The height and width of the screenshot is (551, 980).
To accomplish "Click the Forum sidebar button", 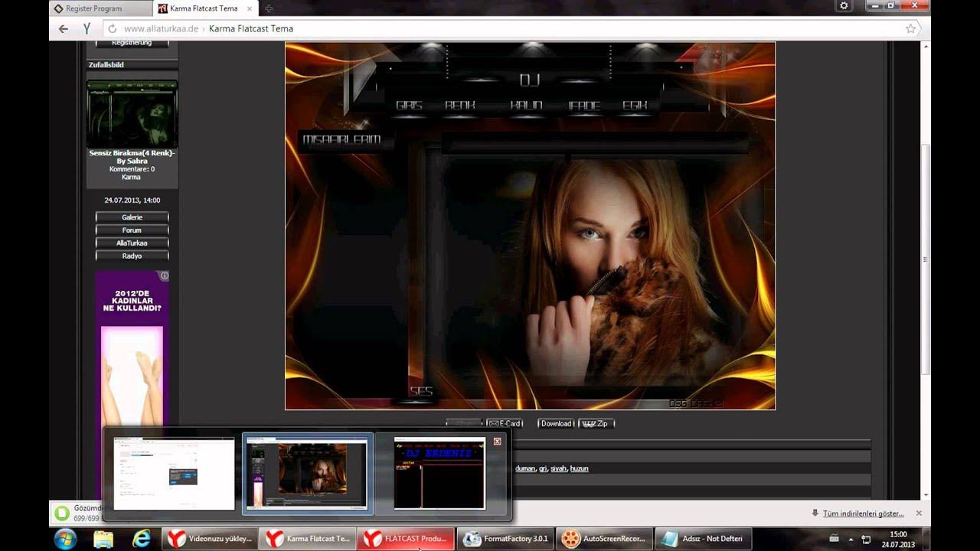I will 132,230.
